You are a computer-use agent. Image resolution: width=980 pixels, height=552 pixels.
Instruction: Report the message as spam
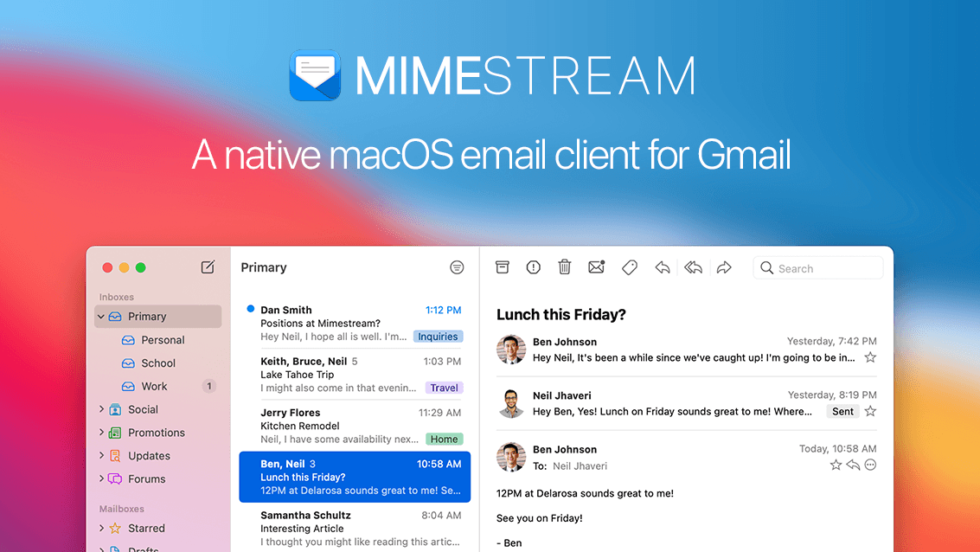pyautogui.click(x=533, y=267)
